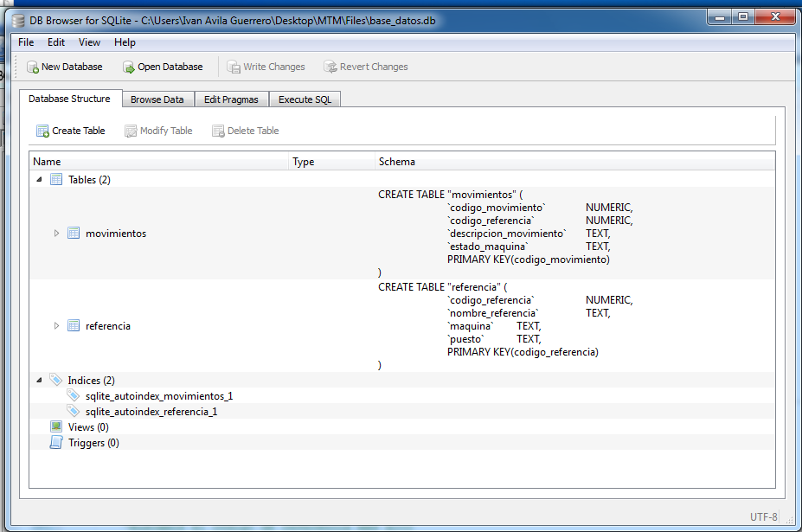
Task: Expand the movimientos table node
Action: tap(55, 234)
